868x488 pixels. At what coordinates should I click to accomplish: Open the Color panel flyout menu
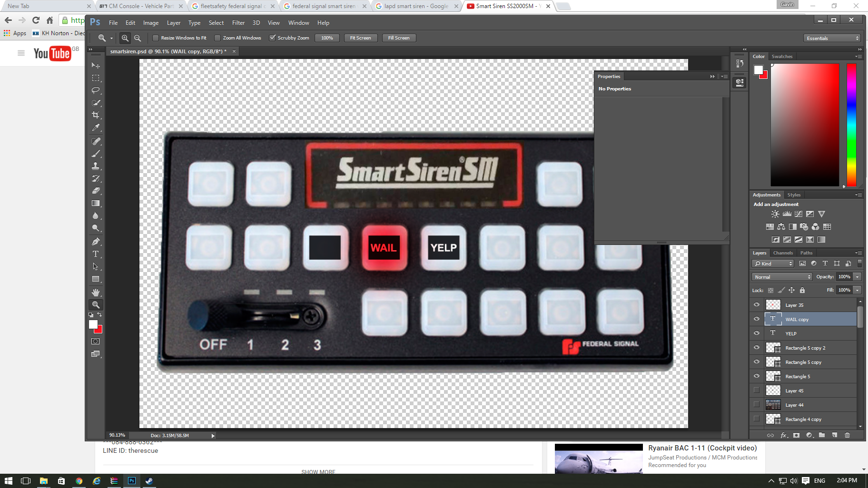pos(858,57)
